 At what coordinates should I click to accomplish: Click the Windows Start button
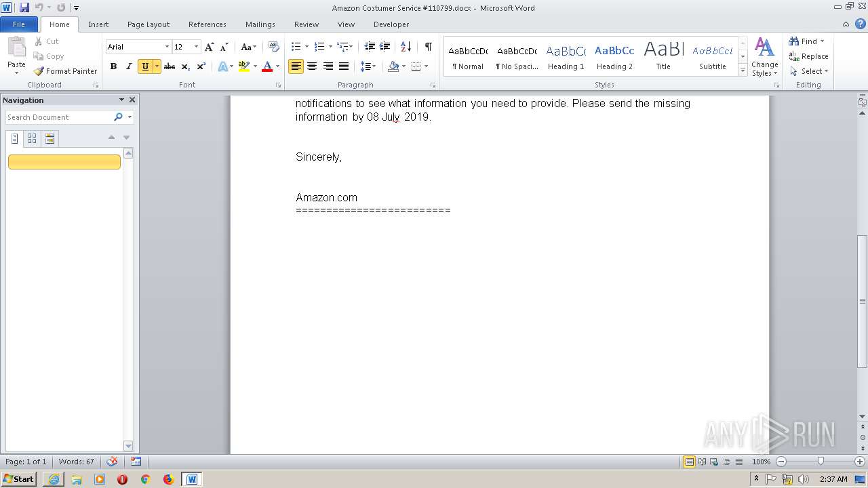(x=19, y=479)
